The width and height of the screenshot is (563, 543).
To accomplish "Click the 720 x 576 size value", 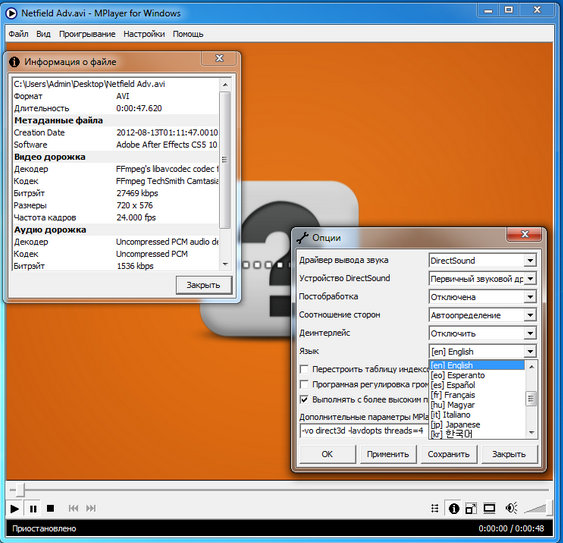I will pos(135,205).
